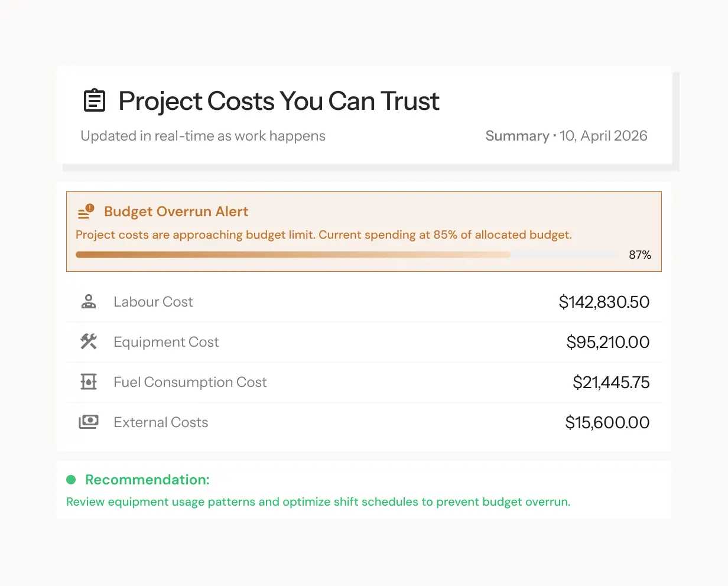Click the Equipment Cost tools icon
The height and width of the screenshot is (586, 728).
click(x=89, y=341)
